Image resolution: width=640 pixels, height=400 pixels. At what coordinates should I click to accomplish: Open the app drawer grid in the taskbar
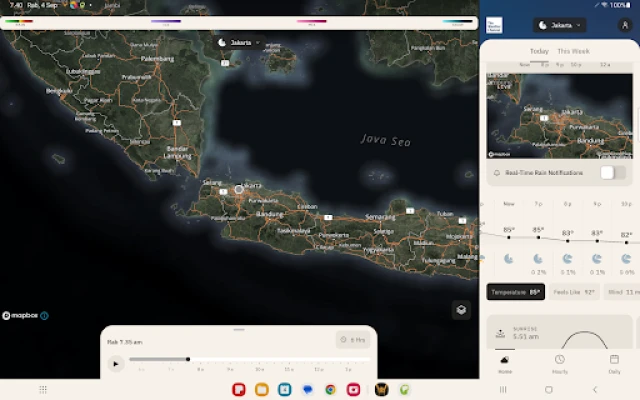pyautogui.click(x=43, y=389)
